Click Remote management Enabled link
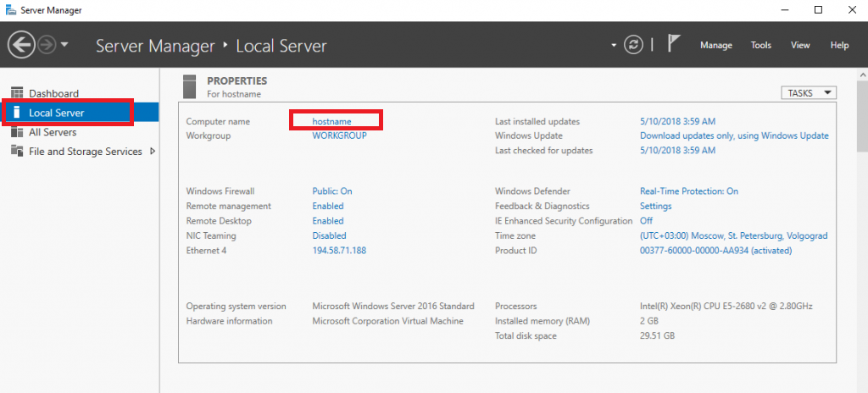Screen dimensions: 868x393 tap(328, 206)
